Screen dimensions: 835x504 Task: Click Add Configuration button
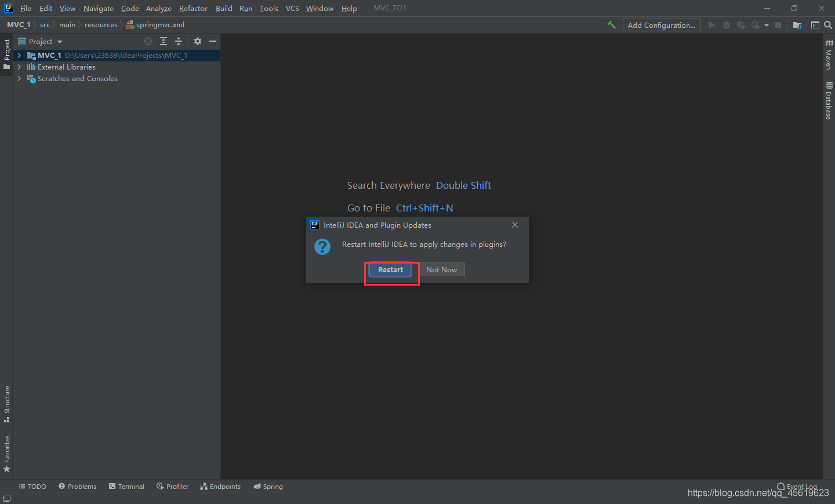(662, 25)
